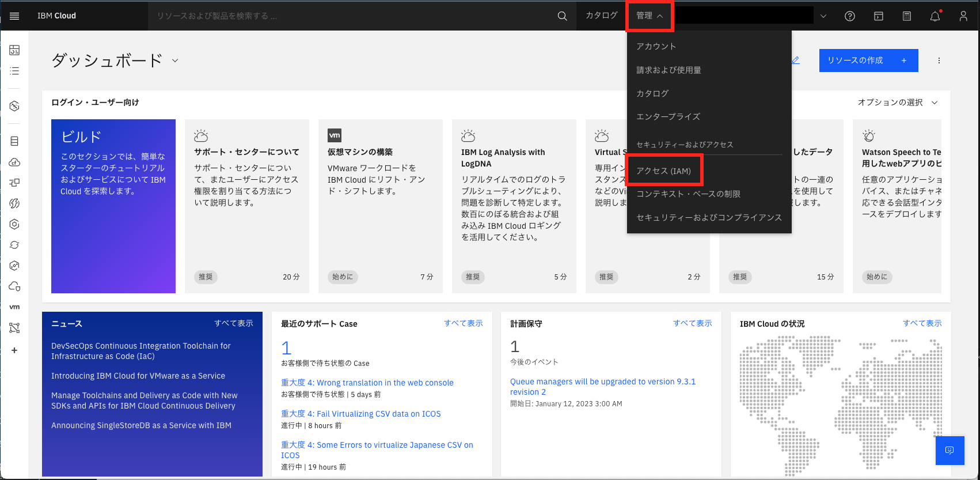This screenshot has height=480, width=980.
Task: Expand the ダッシュボード title dropdown
Action: pos(175,61)
